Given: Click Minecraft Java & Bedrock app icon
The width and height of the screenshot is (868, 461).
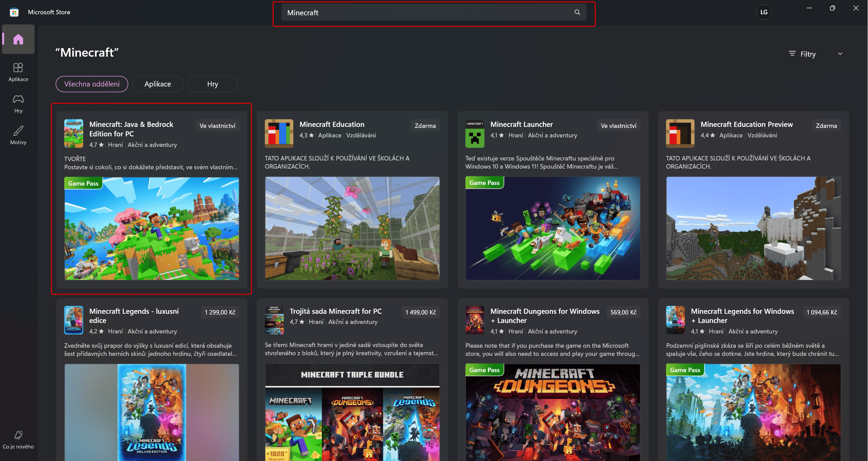Looking at the screenshot, I should 74,133.
